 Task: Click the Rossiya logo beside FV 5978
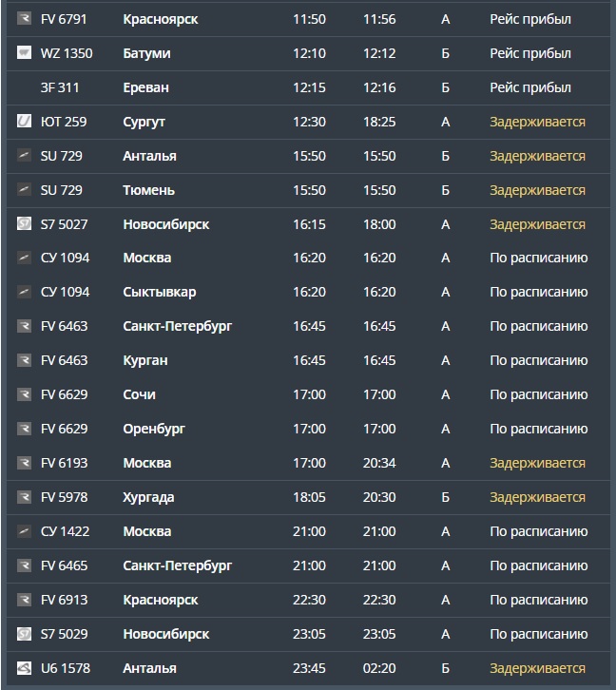pos(24,497)
